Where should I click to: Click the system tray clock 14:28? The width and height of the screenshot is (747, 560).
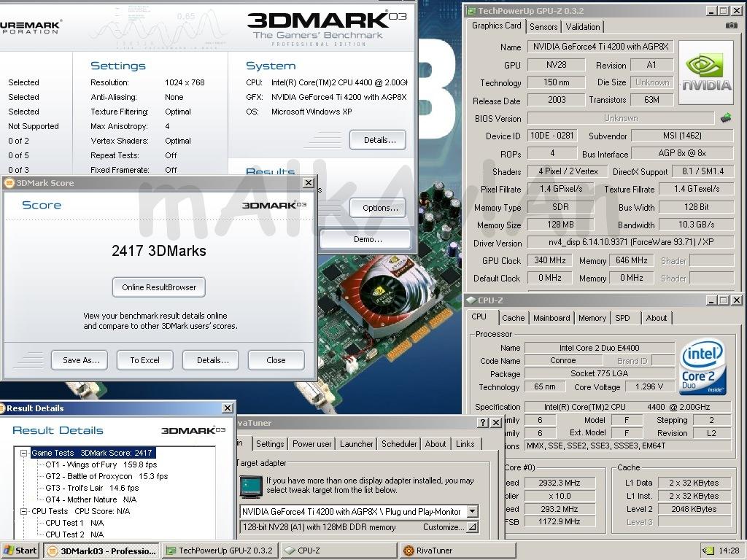coord(729,551)
